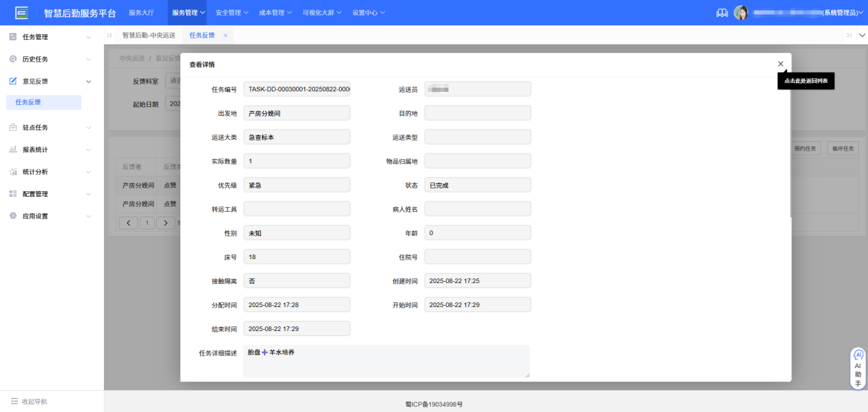868x412 pixels.
Task: Open the 服务管理 top menu dropdown
Action: [x=188, y=13]
